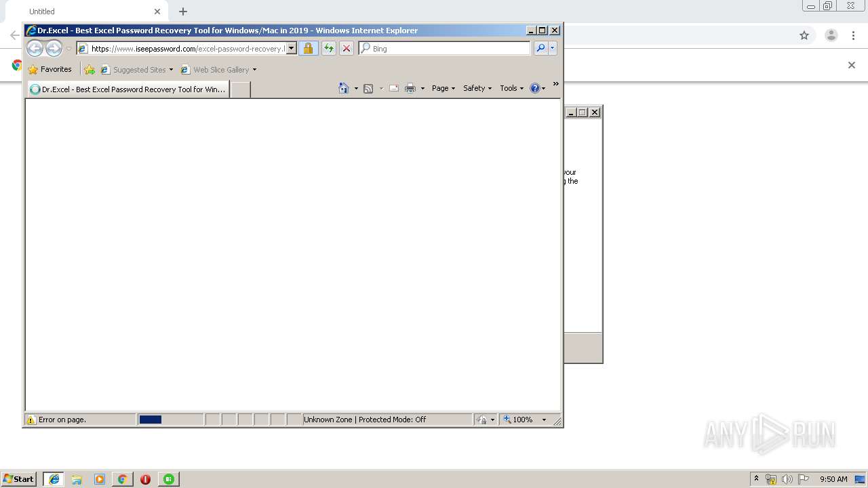Show more command bar items chevron
Screen dimensions: 868x488
(555, 84)
